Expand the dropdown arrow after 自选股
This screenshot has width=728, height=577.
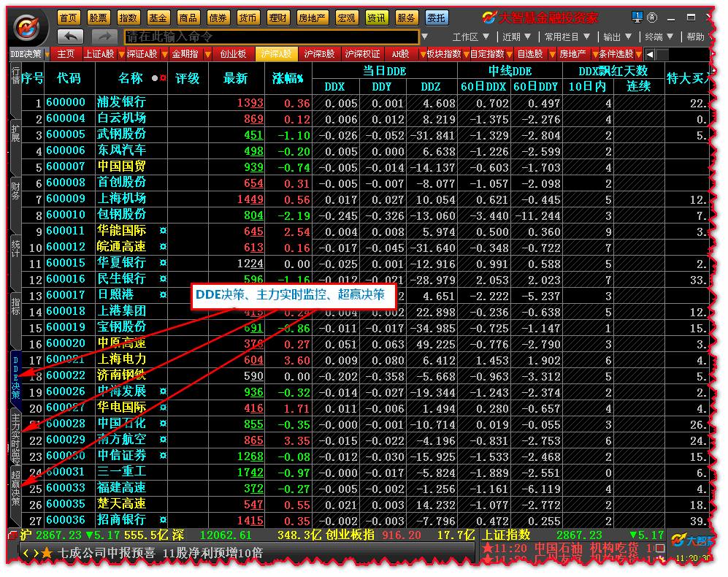[552, 54]
